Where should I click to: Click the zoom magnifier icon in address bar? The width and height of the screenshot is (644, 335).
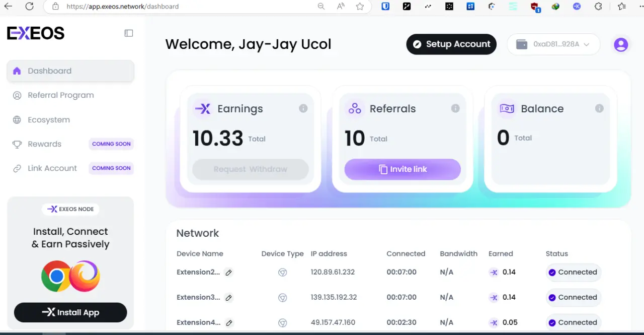click(321, 7)
